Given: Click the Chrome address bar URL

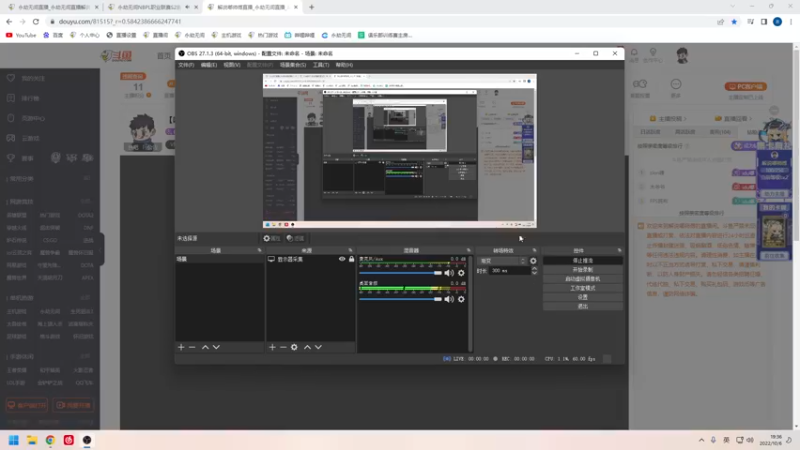Looking at the screenshot, I should point(120,21).
